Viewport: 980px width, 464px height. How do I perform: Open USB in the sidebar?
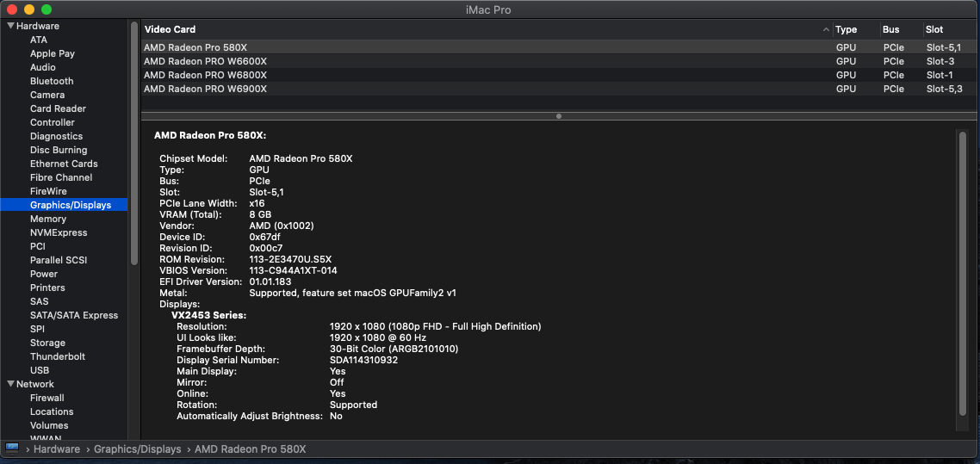click(x=40, y=369)
